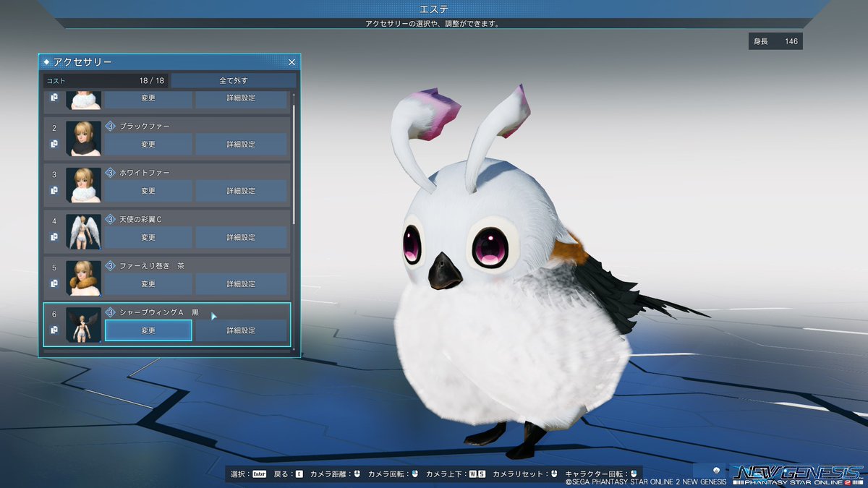
Task: Click cost badge icon beside ホワイトファー
Action: click(111, 173)
